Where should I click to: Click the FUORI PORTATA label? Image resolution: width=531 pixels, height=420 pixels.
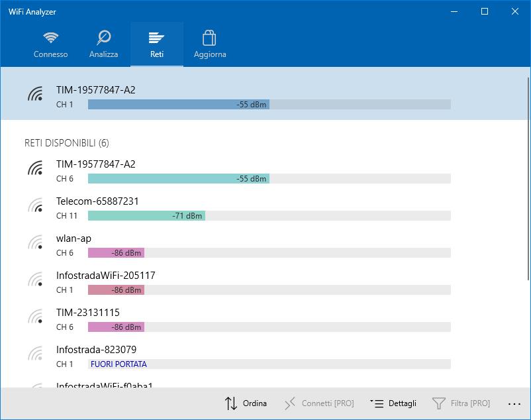(119, 364)
